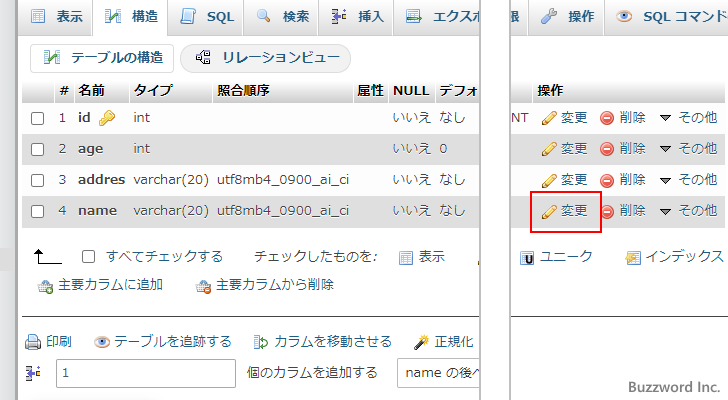Toggle すべてチェックする checkbox
The height and width of the screenshot is (400, 728).
tap(88, 257)
